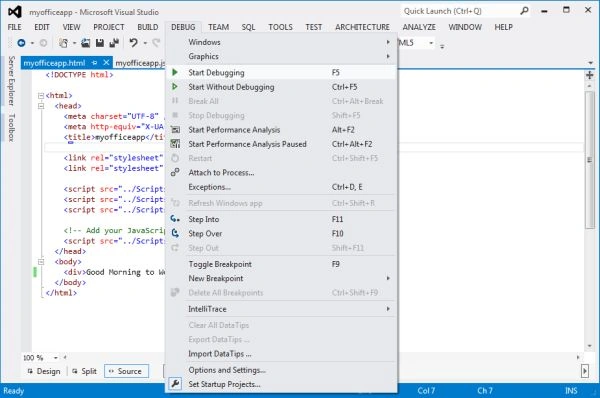The height and width of the screenshot is (398, 600).
Task: Click the green Start Debugging play icon
Action: coord(175,72)
